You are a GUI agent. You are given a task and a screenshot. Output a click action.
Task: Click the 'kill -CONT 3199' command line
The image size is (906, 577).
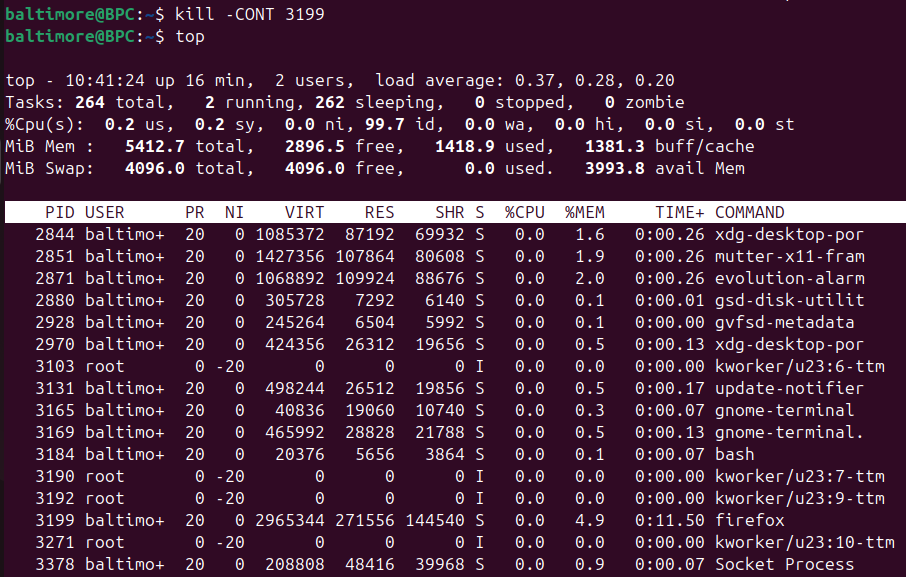250,14
